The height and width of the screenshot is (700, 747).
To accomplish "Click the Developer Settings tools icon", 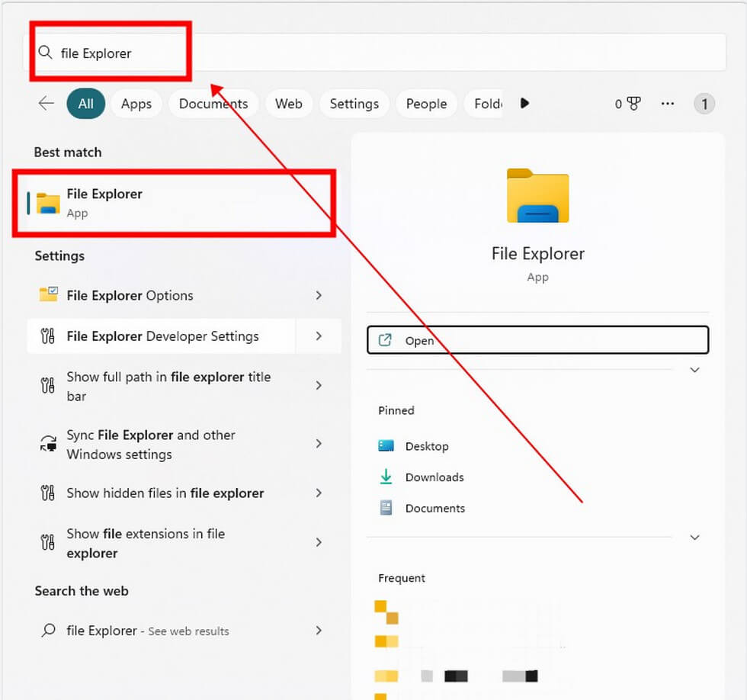I will [47, 336].
